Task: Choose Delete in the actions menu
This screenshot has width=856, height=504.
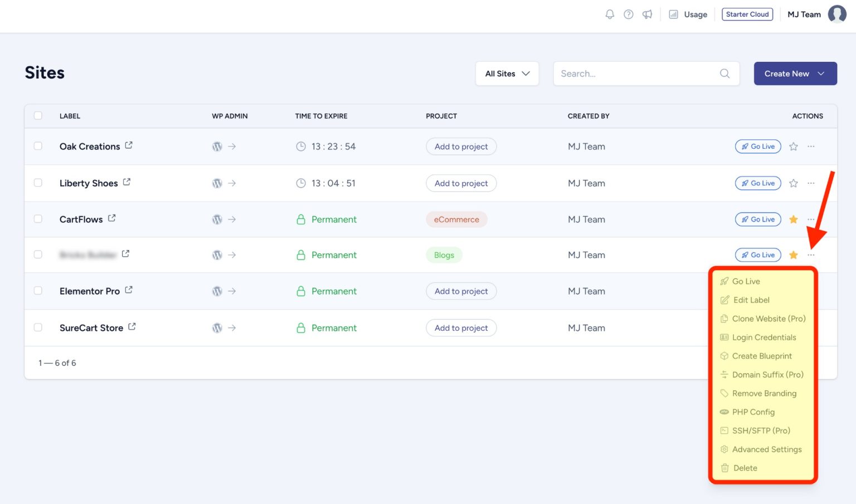Action: tap(744, 468)
